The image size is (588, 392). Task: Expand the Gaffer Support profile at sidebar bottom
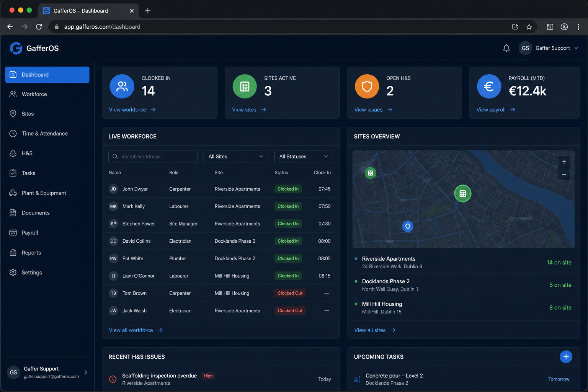tap(47, 372)
